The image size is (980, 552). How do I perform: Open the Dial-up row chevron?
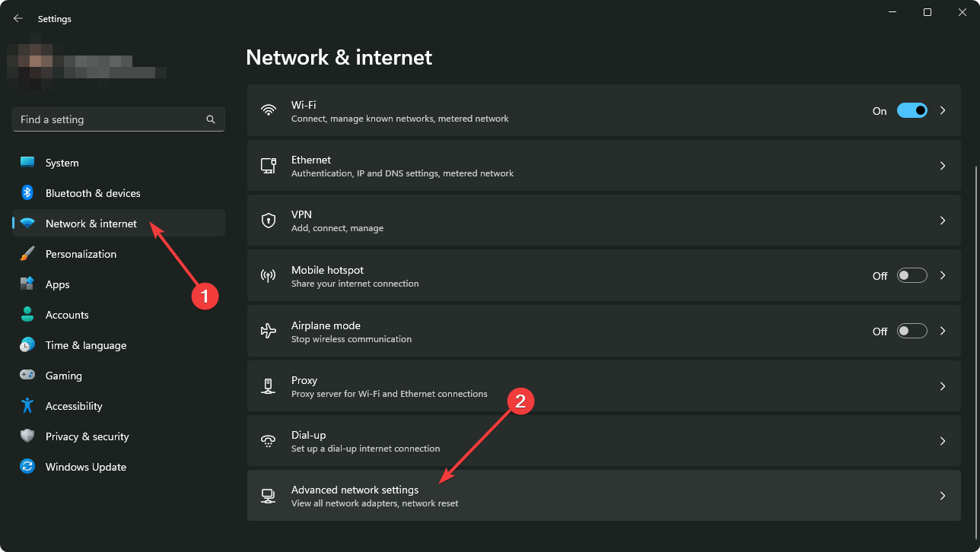943,441
